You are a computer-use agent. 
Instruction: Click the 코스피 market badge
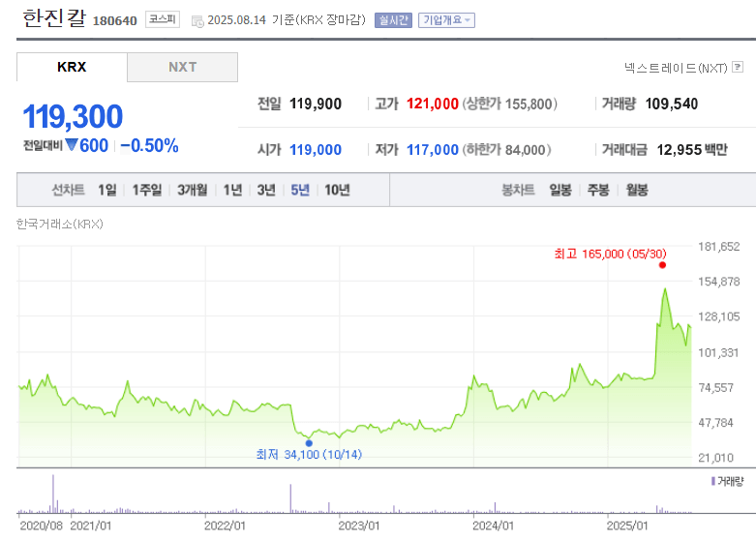(x=163, y=19)
